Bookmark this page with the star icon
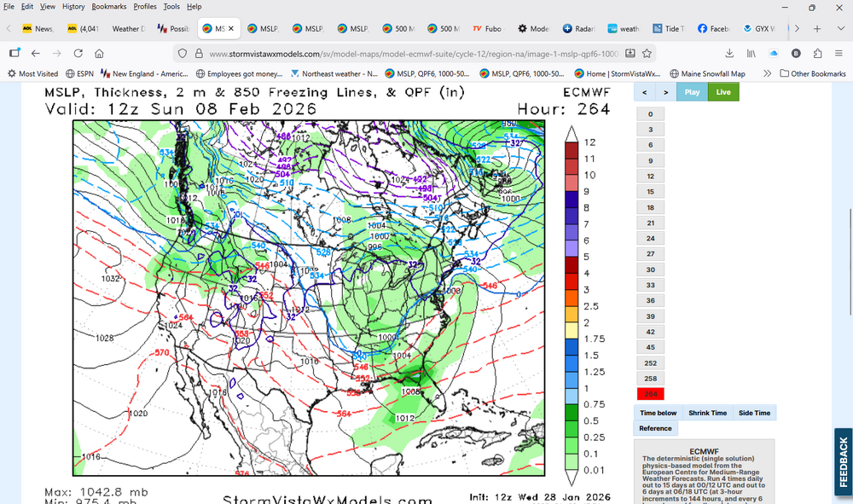 coord(647,53)
